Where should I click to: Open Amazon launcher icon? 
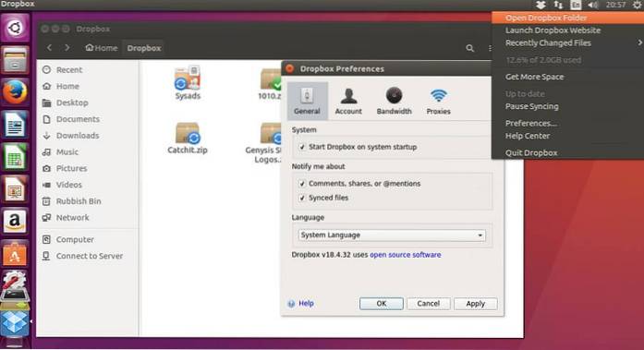point(15,222)
